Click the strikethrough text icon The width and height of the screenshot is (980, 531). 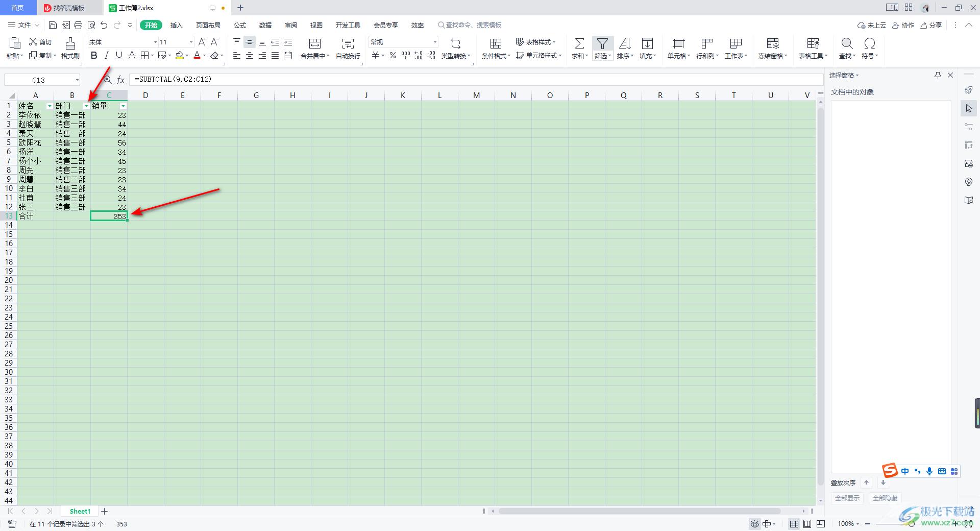point(132,55)
